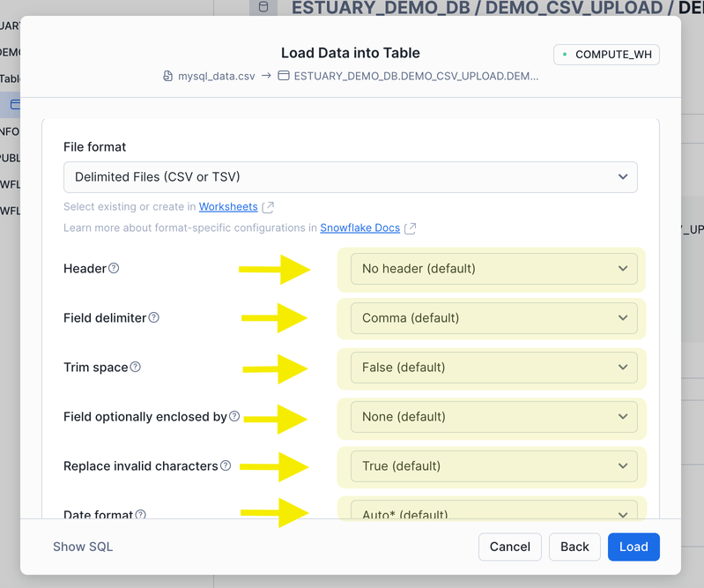Open the Header 'No header (default)' dropdown
Viewport: 704px width, 588px height.
pos(494,269)
